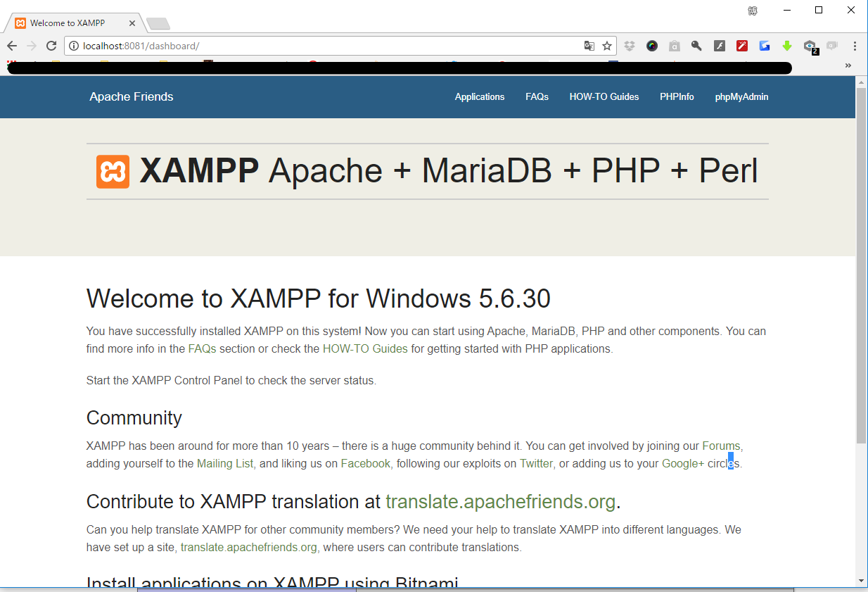868x592 pixels.
Task: Open the blue arrow extension icon
Action: pyautogui.click(x=765, y=46)
